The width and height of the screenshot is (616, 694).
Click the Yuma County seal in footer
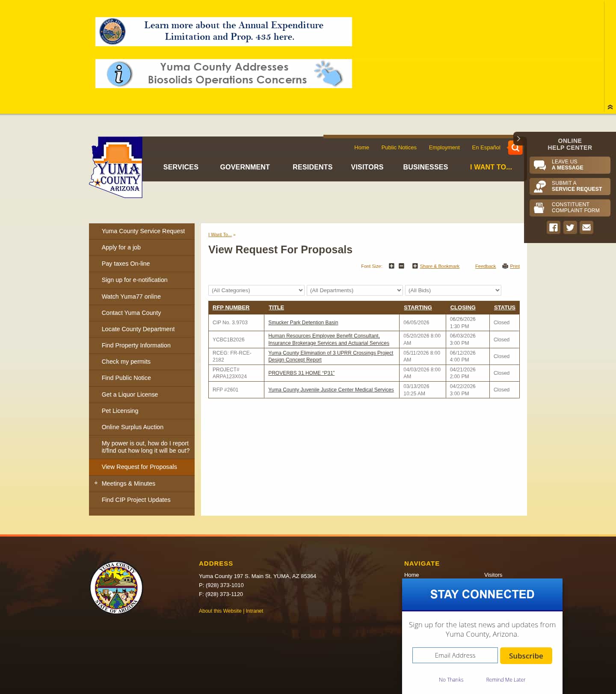[x=116, y=587]
